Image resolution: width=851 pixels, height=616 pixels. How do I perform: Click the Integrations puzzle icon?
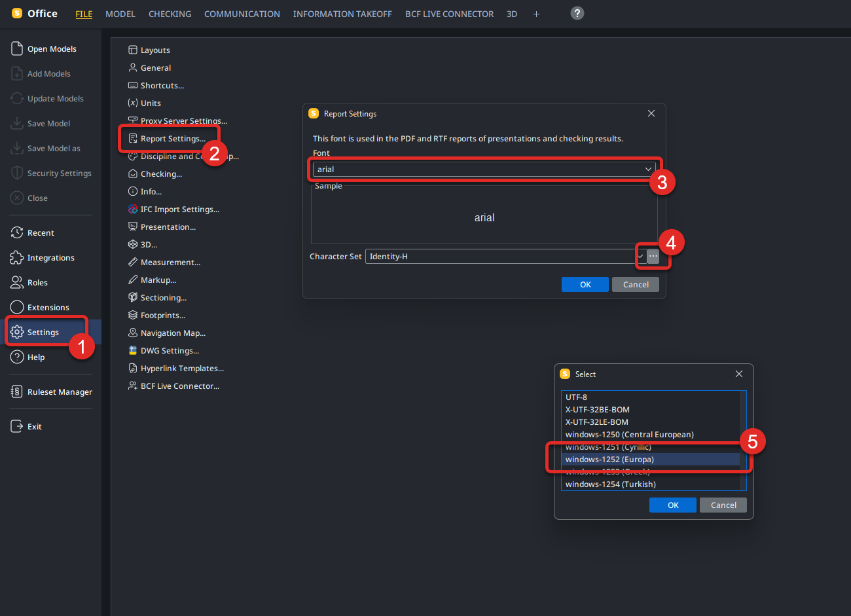(x=17, y=257)
